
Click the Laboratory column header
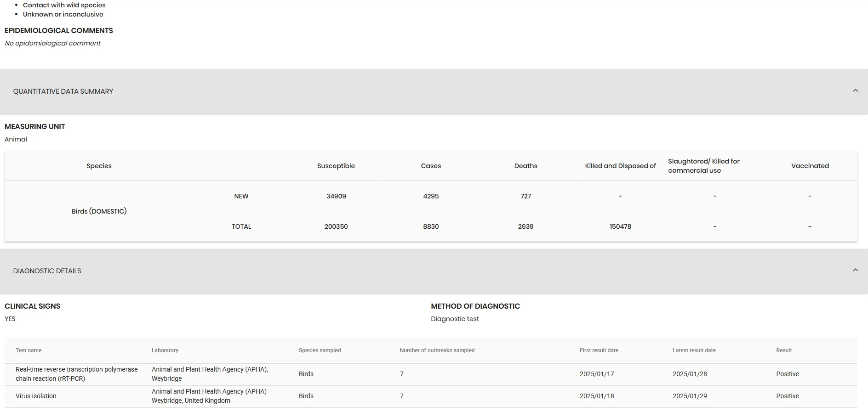165,350
